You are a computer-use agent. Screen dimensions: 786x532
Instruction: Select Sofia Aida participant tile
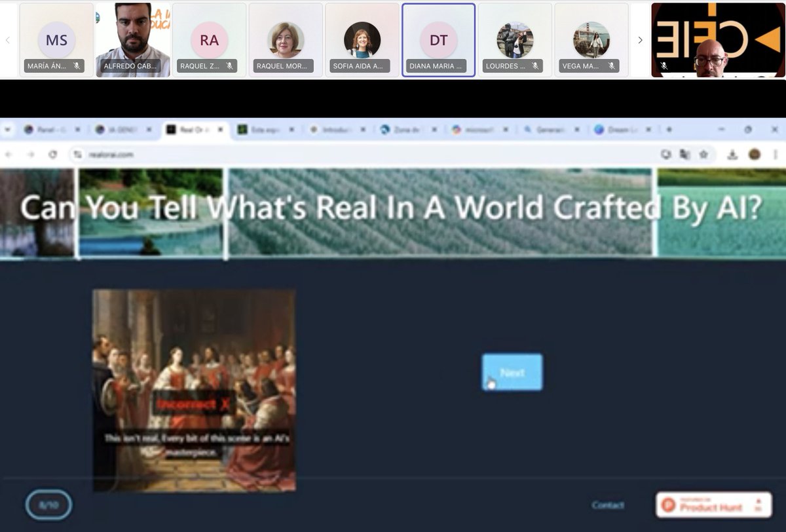pos(362,40)
